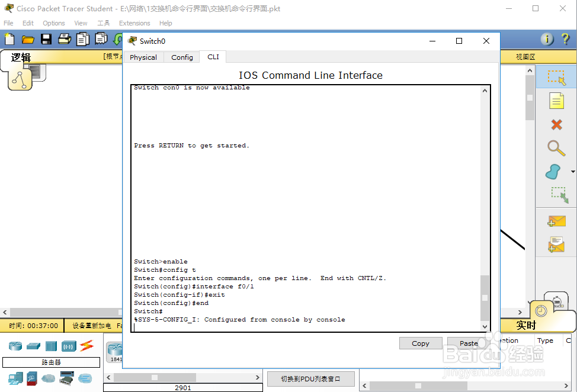Open a file with the folder icon
The height and width of the screenshot is (392, 577).
[28, 39]
